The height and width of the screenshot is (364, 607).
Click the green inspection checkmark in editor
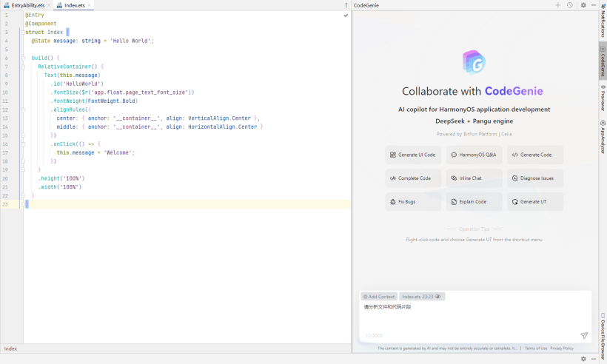(346, 15)
